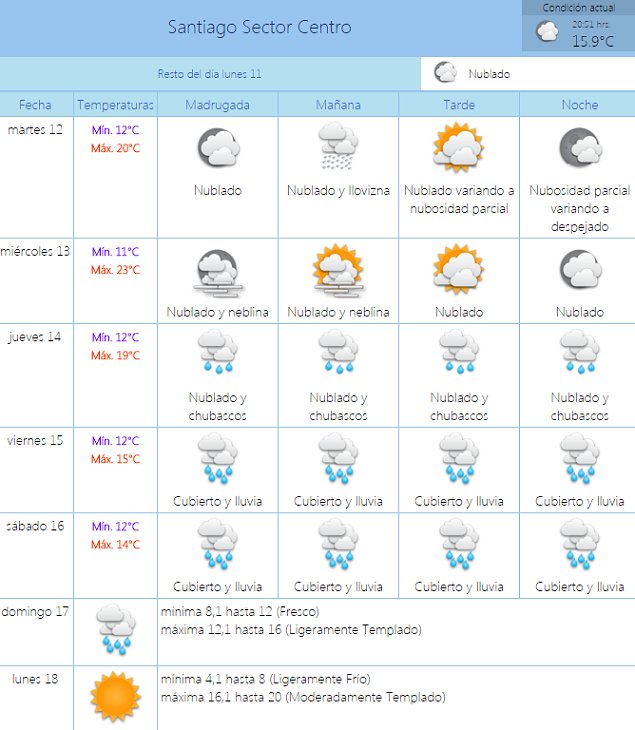Click miércoles 13 Madrugada fog icon

coord(217,272)
